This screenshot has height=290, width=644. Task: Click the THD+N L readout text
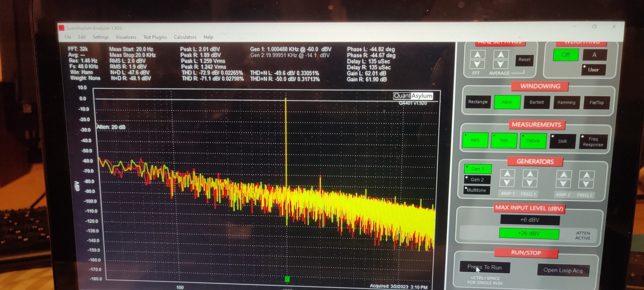tap(285, 73)
